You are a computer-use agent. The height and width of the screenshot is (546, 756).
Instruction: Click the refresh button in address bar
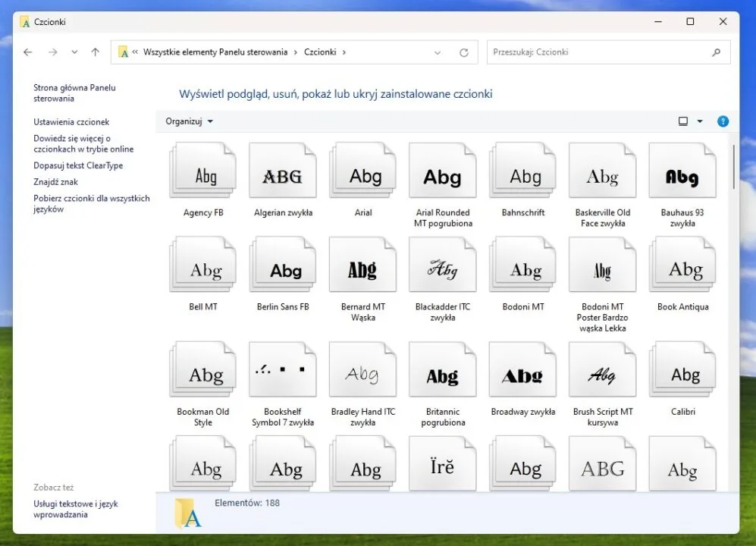tap(464, 52)
